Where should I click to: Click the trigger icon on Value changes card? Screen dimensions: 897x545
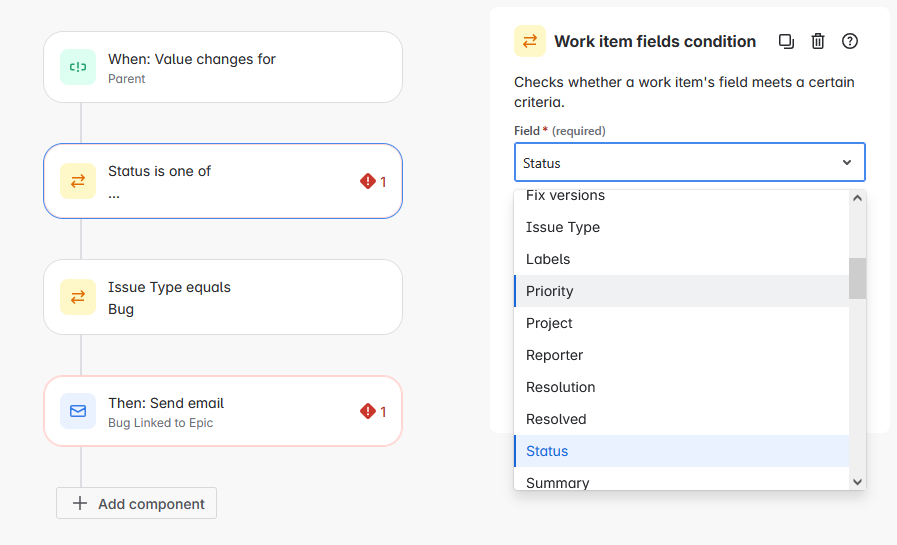point(78,67)
